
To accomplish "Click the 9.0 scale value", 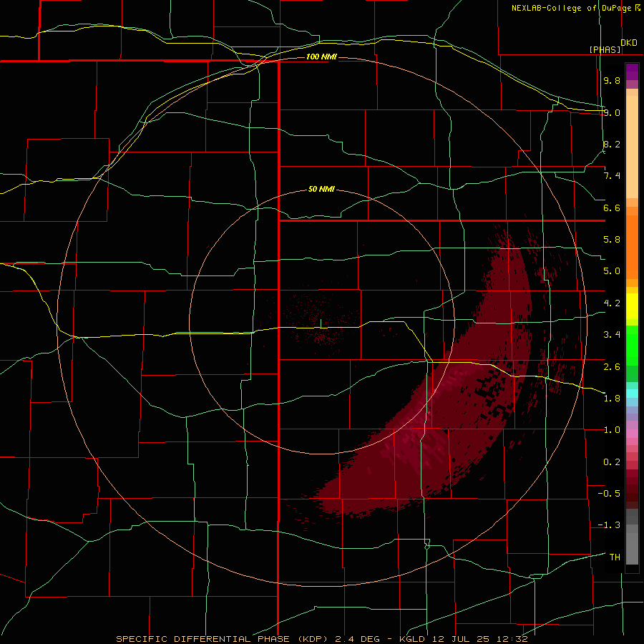I will 612,112.
